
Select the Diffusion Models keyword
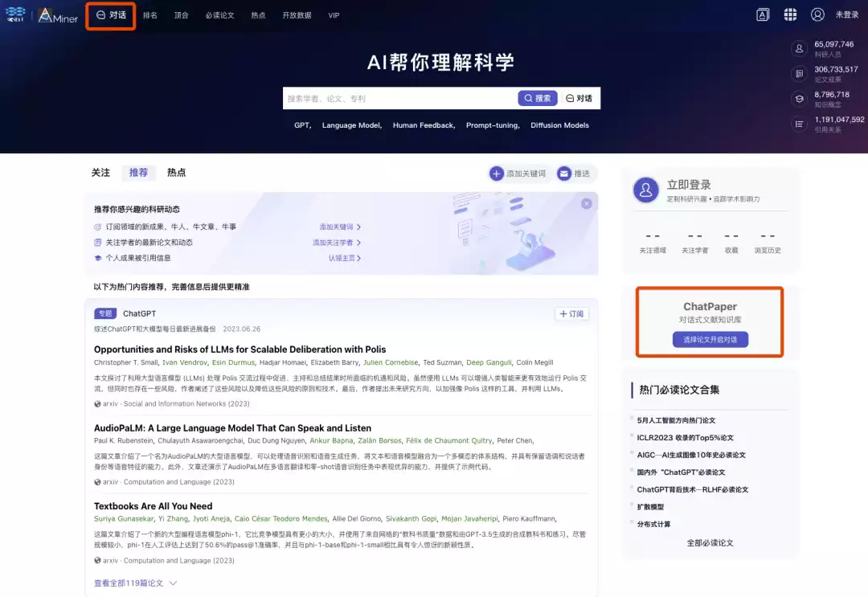pos(559,125)
